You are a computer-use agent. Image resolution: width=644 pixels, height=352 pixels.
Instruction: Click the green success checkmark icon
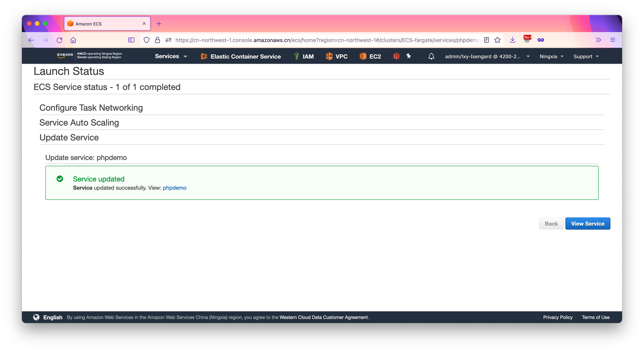tap(60, 179)
